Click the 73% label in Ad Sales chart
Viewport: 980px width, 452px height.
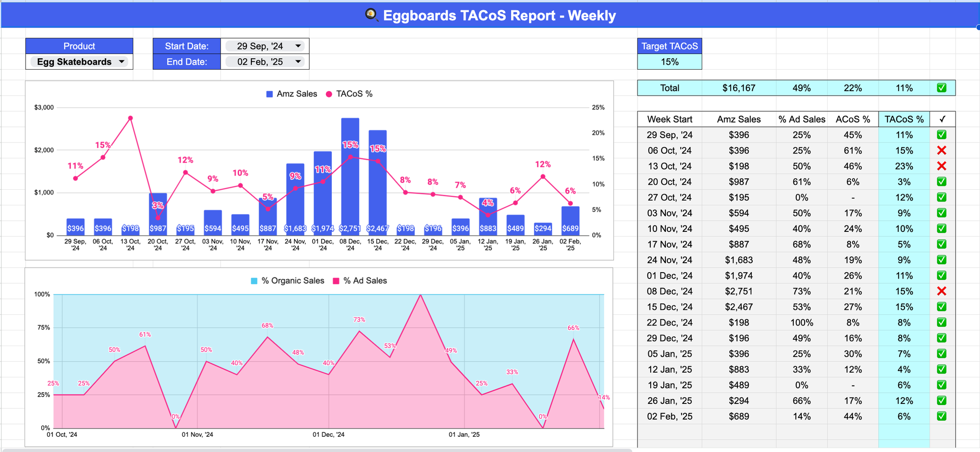pyautogui.click(x=359, y=320)
